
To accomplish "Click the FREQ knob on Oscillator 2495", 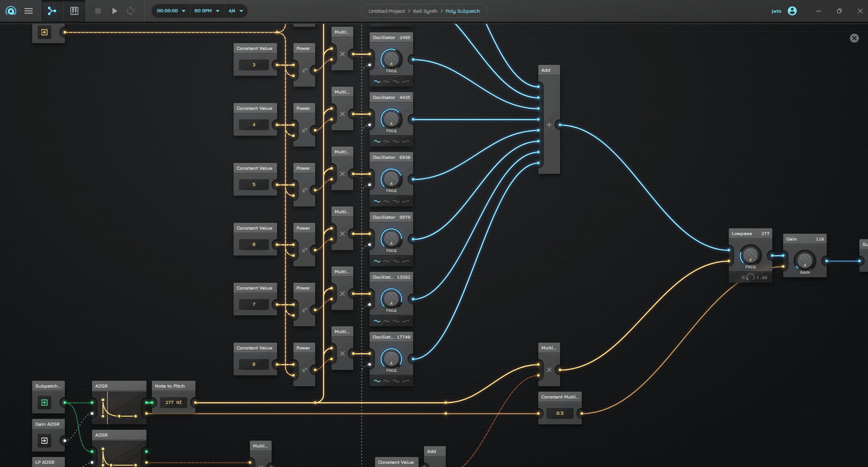I will coord(391,59).
